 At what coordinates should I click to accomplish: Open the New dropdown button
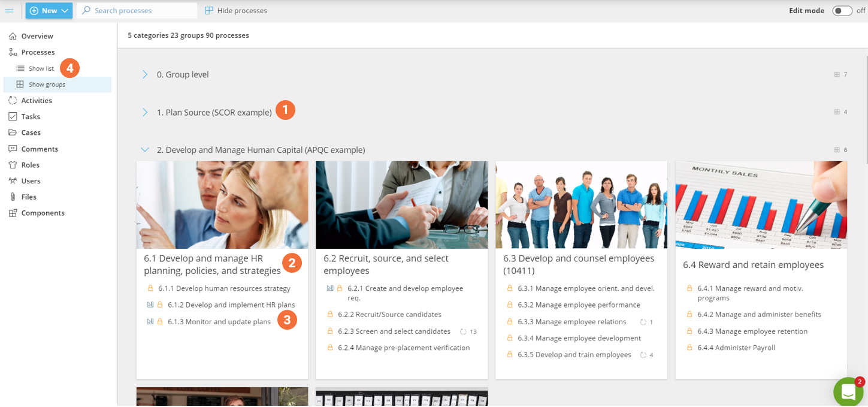coord(49,11)
